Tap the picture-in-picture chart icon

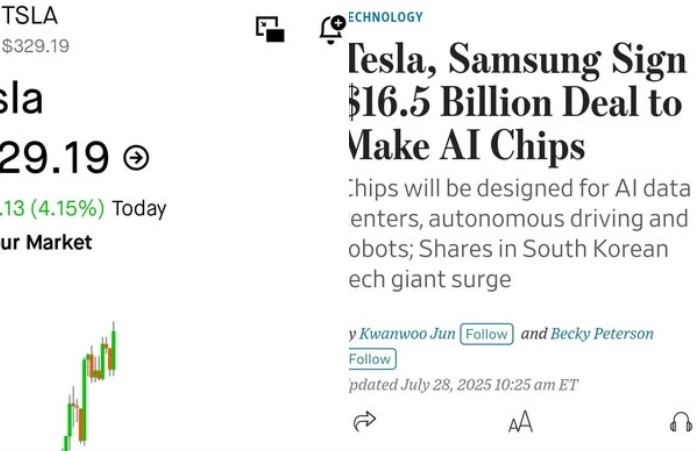click(270, 29)
